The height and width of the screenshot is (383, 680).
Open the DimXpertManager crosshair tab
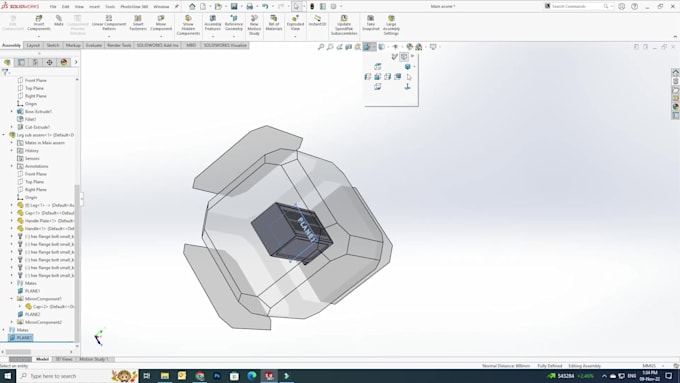pos(49,62)
